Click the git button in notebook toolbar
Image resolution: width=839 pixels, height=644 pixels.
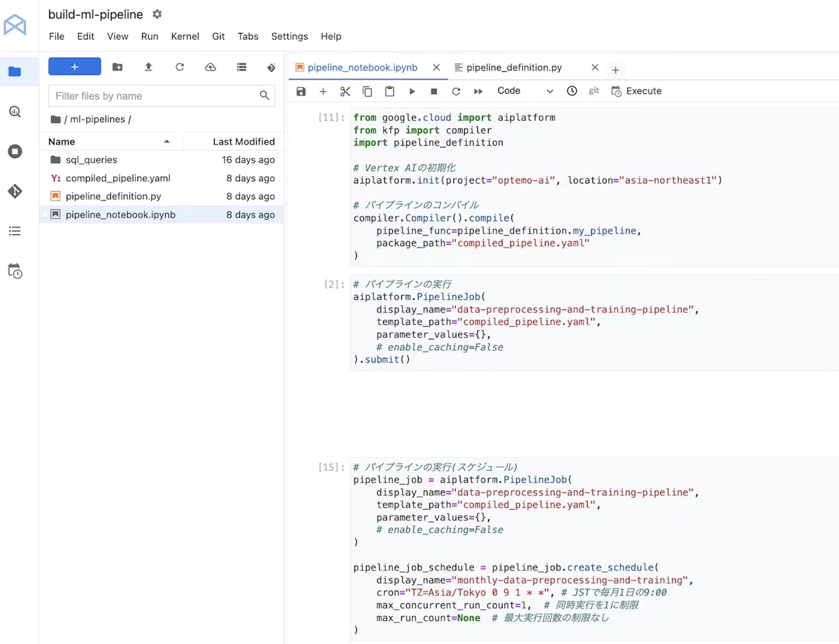pyautogui.click(x=594, y=91)
